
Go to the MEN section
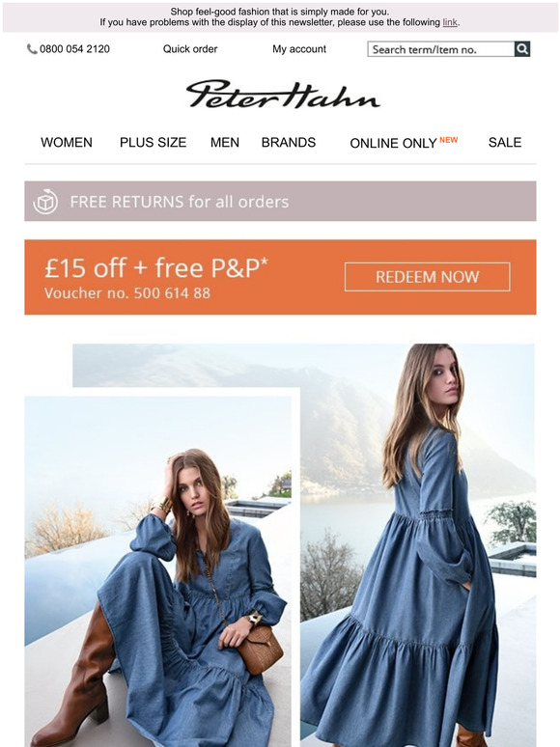[x=225, y=143]
